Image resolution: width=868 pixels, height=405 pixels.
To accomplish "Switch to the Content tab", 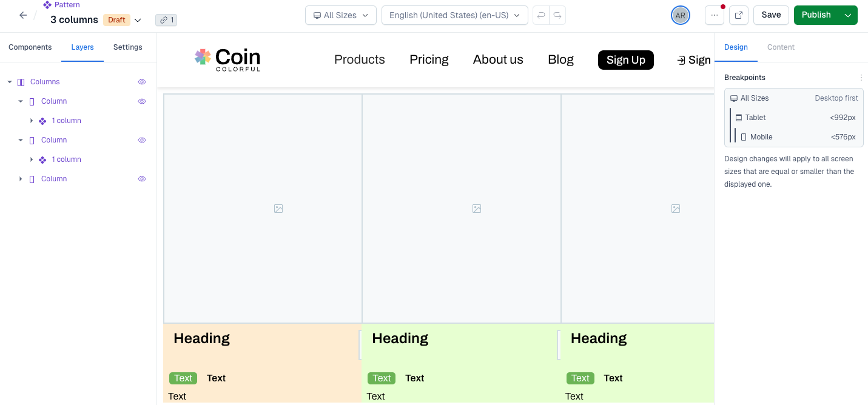I will point(781,47).
